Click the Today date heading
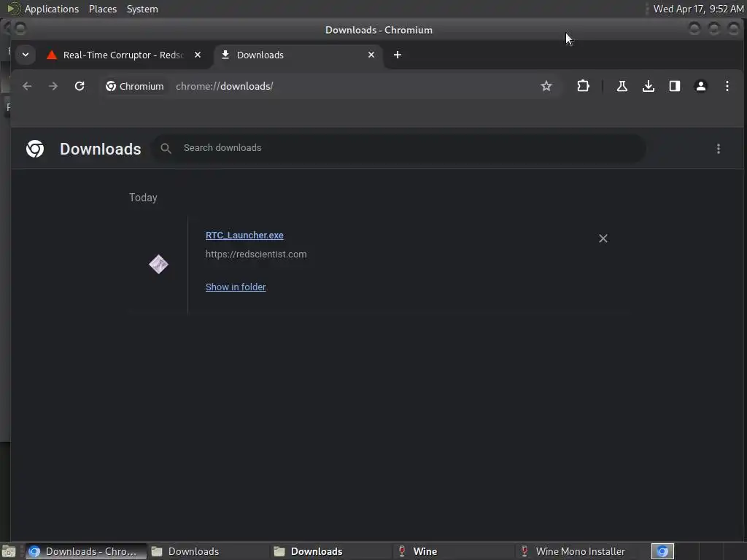 143,198
